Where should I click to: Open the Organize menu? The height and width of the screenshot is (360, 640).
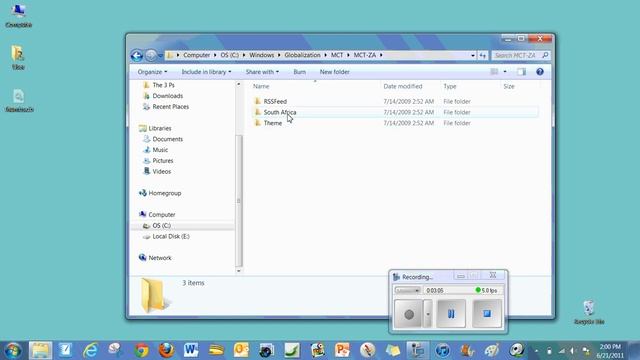pyautogui.click(x=152, y=72)
